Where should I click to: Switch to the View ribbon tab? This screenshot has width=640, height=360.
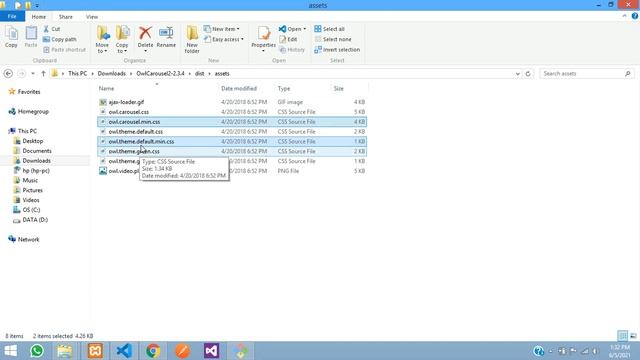click(92, 17)
